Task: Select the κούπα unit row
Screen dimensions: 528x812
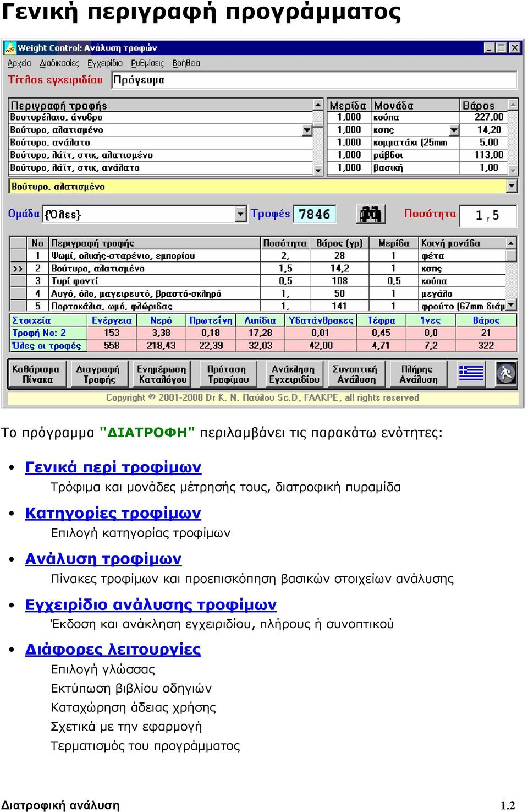Action: [x=416, y=117]
